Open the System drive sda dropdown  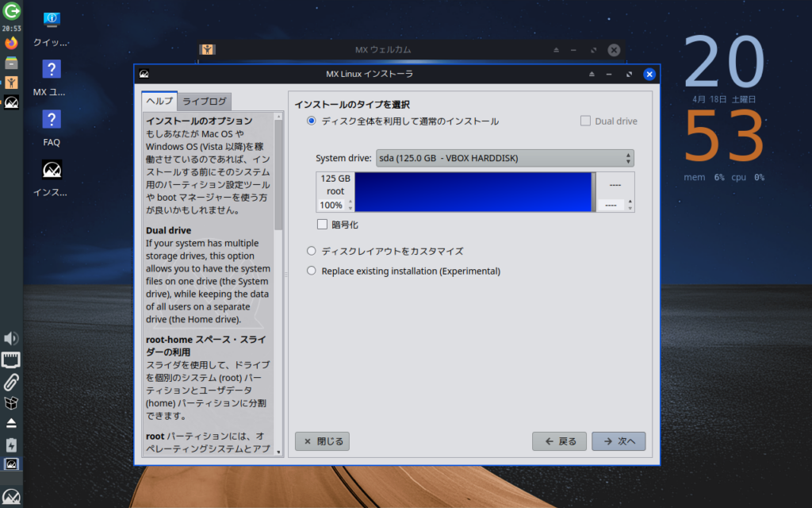click(506, 158)
